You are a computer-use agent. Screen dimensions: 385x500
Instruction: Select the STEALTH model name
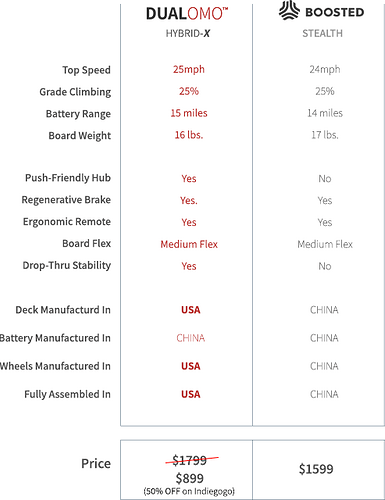(x=322, y=33)
